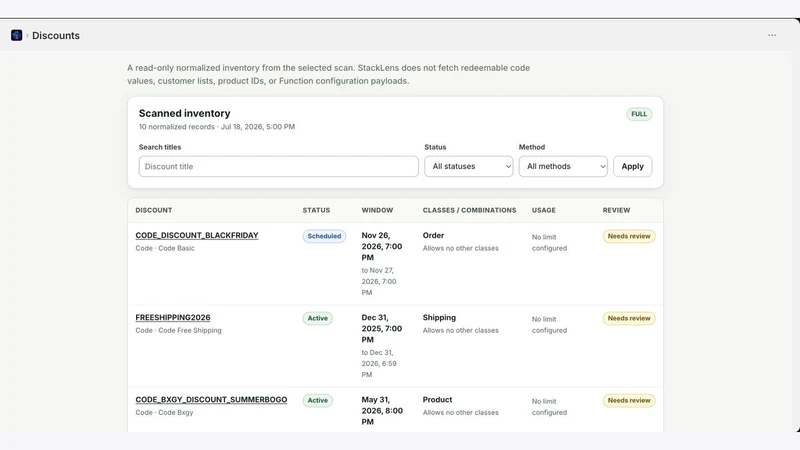Screen dimensions: 800x450
Task: Click the 10 normalized records timestamp text
Action: (217, 127)
